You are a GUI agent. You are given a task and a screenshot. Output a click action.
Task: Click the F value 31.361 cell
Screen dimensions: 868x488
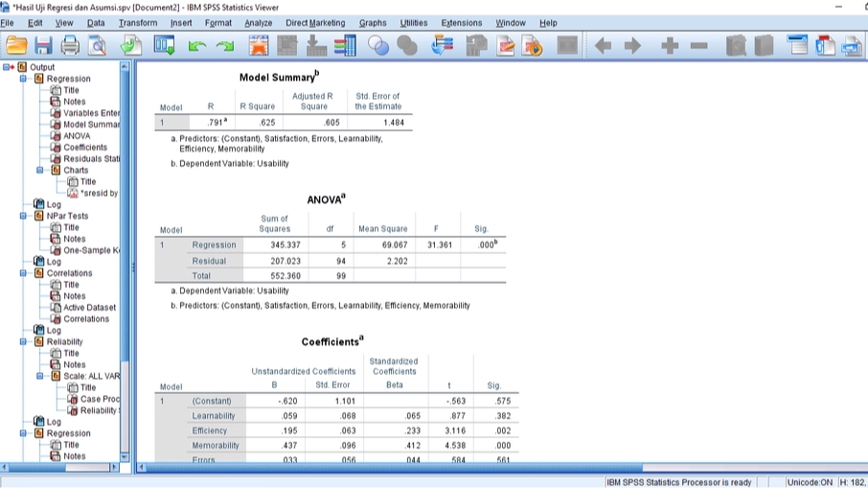click(x=440, y=244)
